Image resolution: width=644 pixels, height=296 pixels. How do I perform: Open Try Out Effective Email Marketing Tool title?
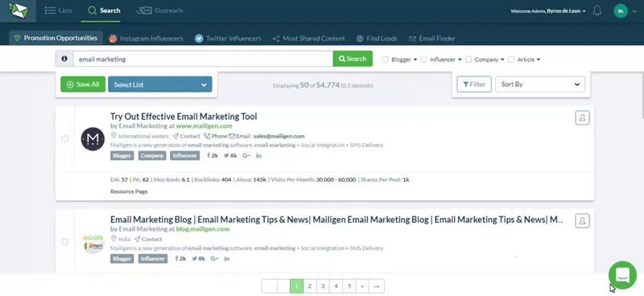click(x=184, y=117)
